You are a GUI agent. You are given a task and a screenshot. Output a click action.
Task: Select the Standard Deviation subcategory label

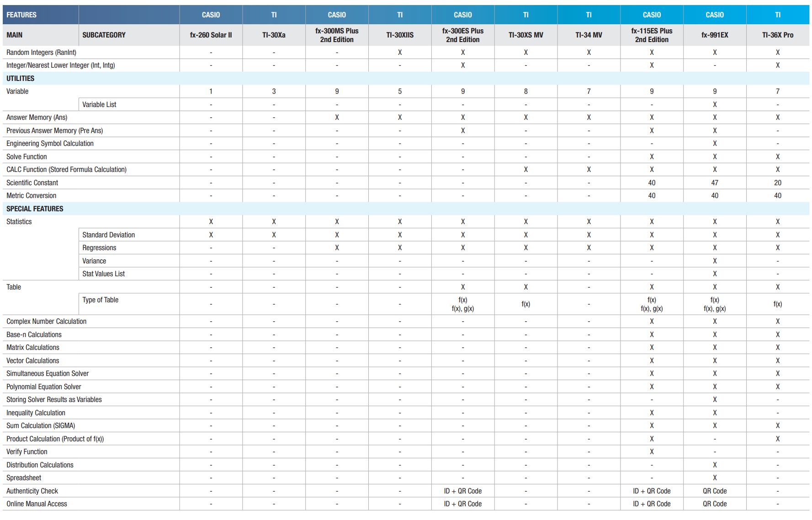(x=108, y=235)
